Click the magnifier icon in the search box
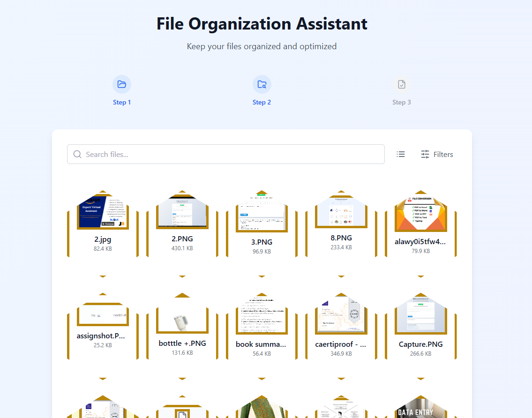This screenshot has width=532, height=418. click(77, 154)
